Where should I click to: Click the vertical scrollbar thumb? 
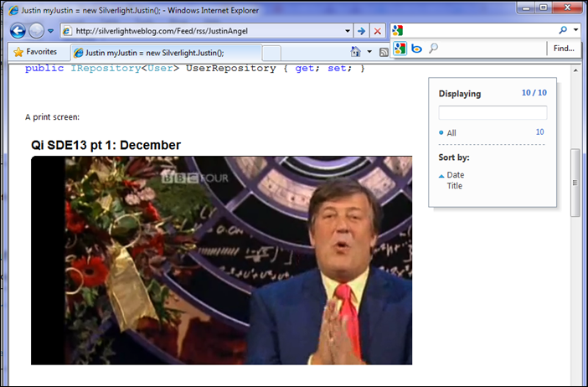(575, 183)
